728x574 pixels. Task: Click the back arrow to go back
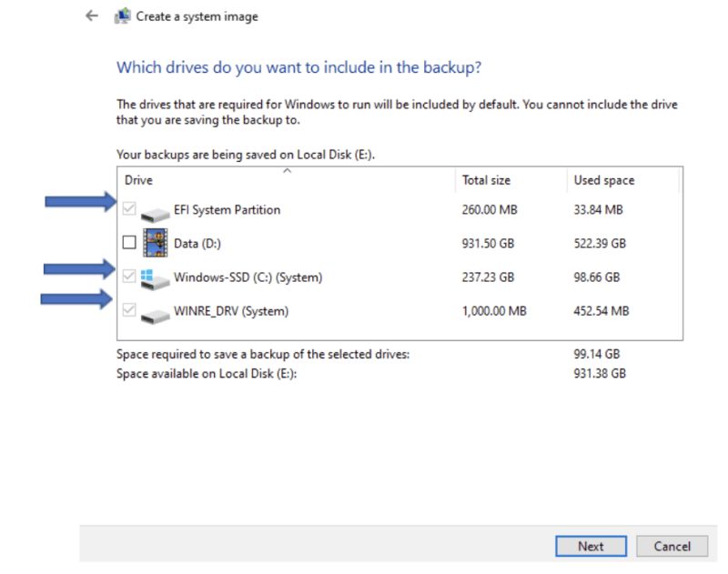pos(88,15)
